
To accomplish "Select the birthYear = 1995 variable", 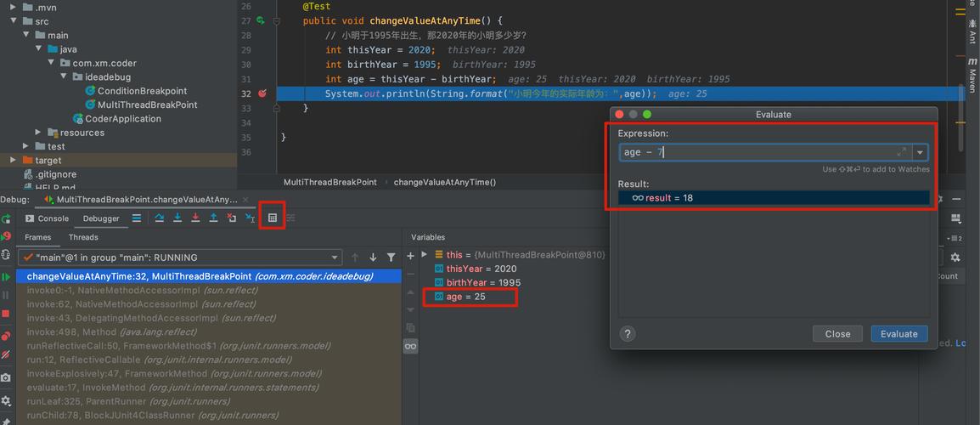I will 477,282.
